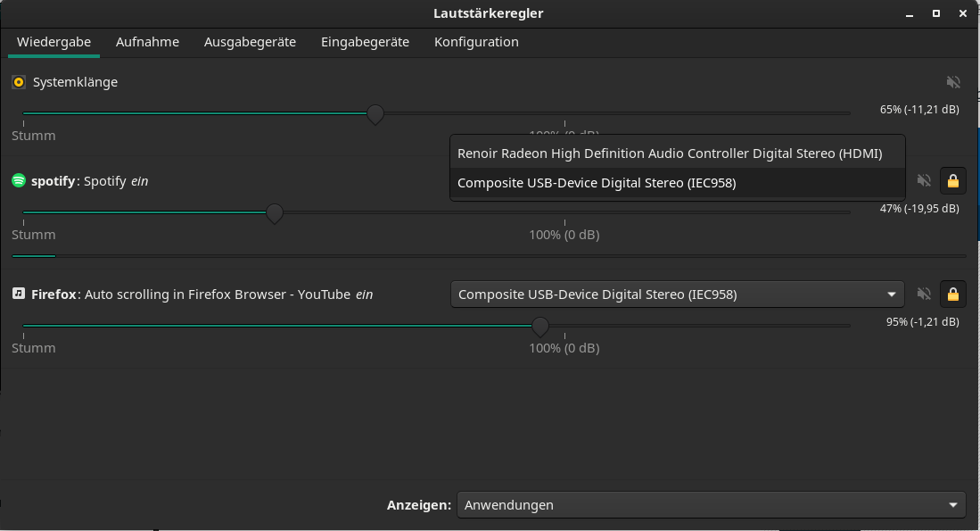Click the Firefox application icon

click(19, 294)
